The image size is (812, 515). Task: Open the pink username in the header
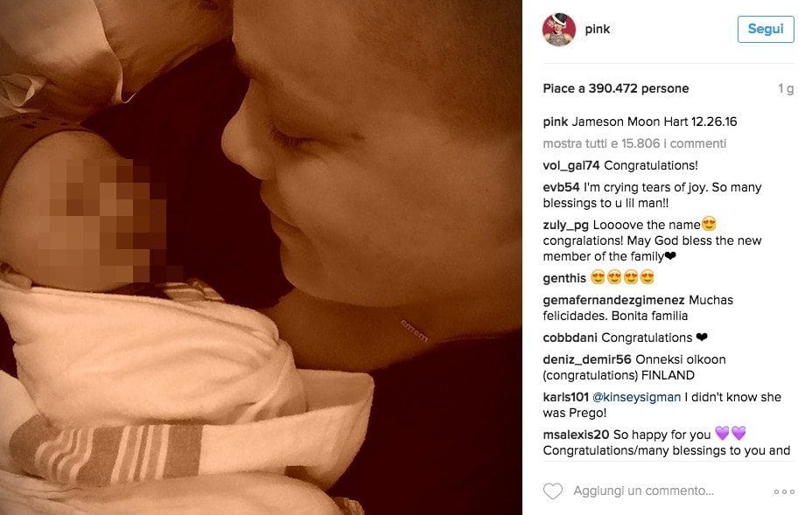tap(597, 29)
